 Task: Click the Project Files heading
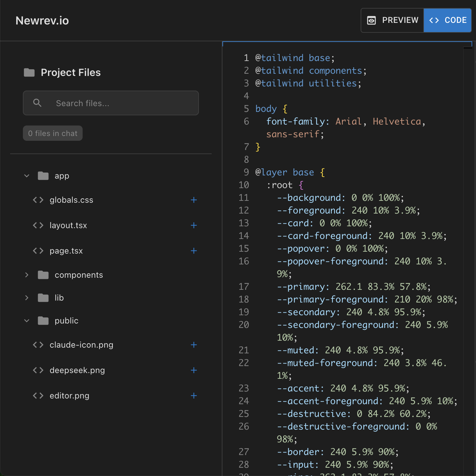71,72
